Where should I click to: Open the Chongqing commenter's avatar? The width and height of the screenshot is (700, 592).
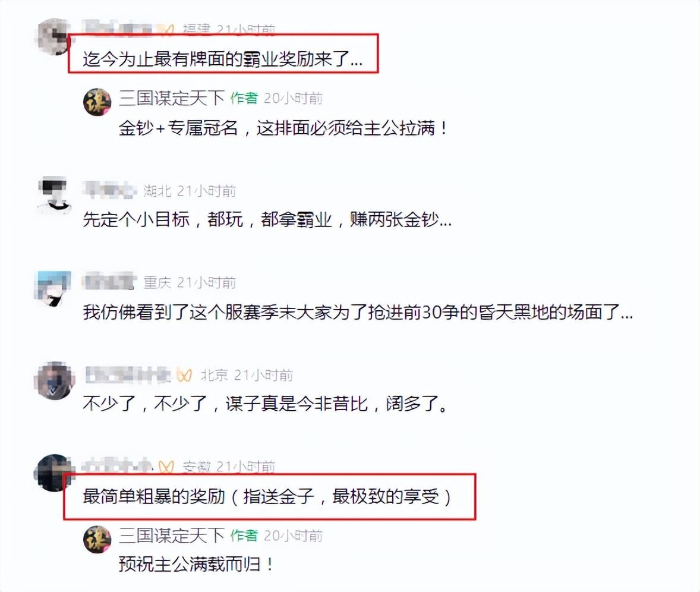pyautogui.click(x=53, y=288)
